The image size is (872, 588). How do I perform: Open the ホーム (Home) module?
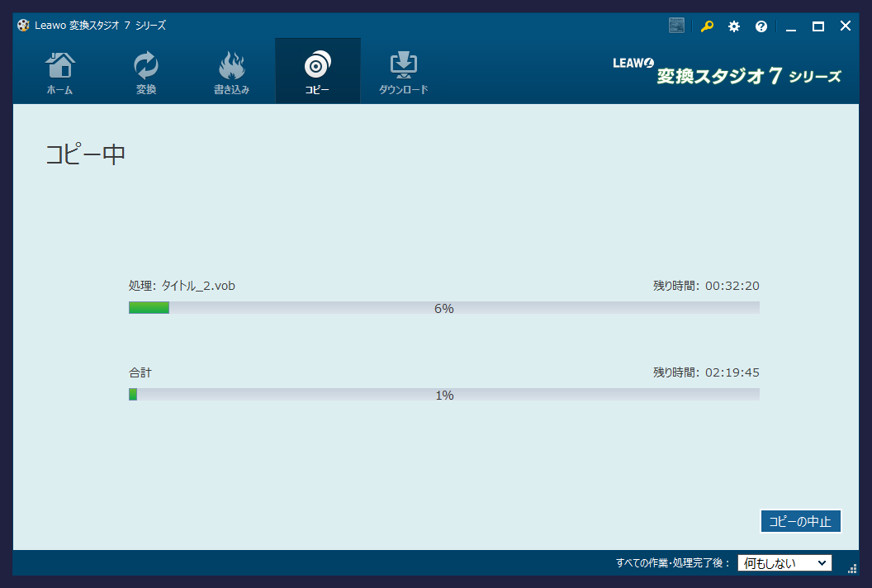click(x=59, y=73)
